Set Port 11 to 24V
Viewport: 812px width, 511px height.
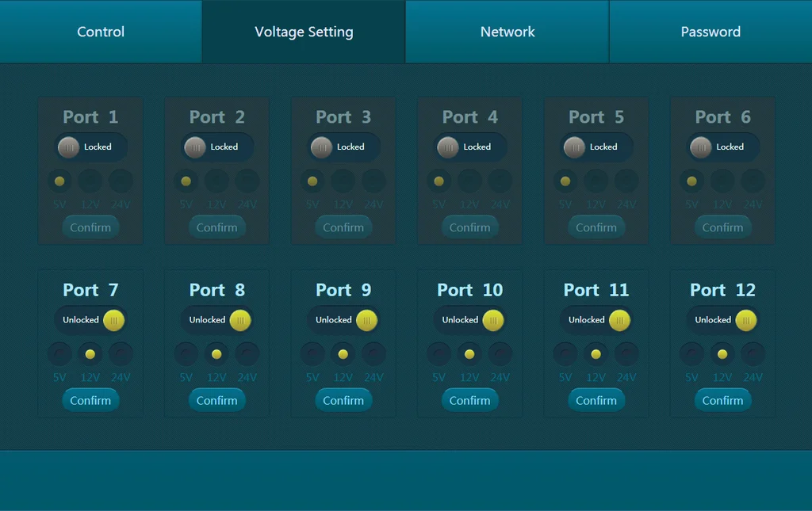[x=626, y=353]
